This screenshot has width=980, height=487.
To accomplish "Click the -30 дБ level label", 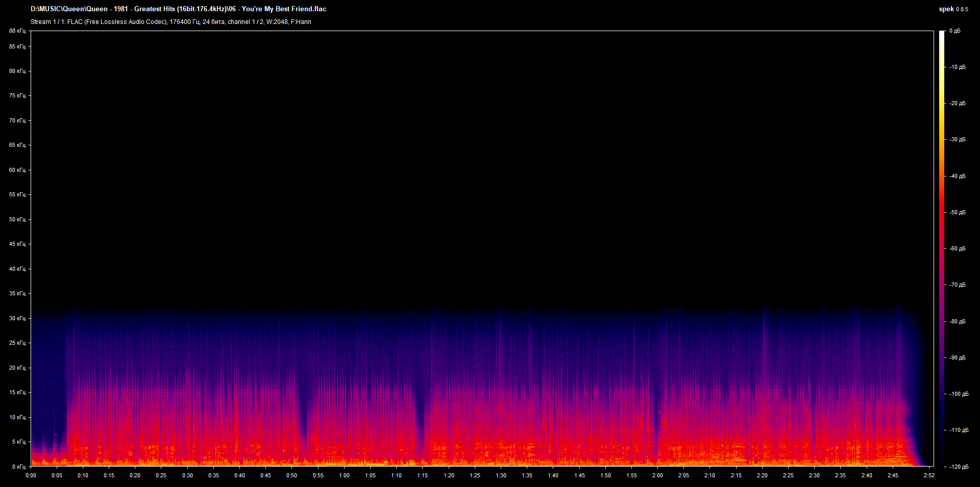I will (958, 139).
